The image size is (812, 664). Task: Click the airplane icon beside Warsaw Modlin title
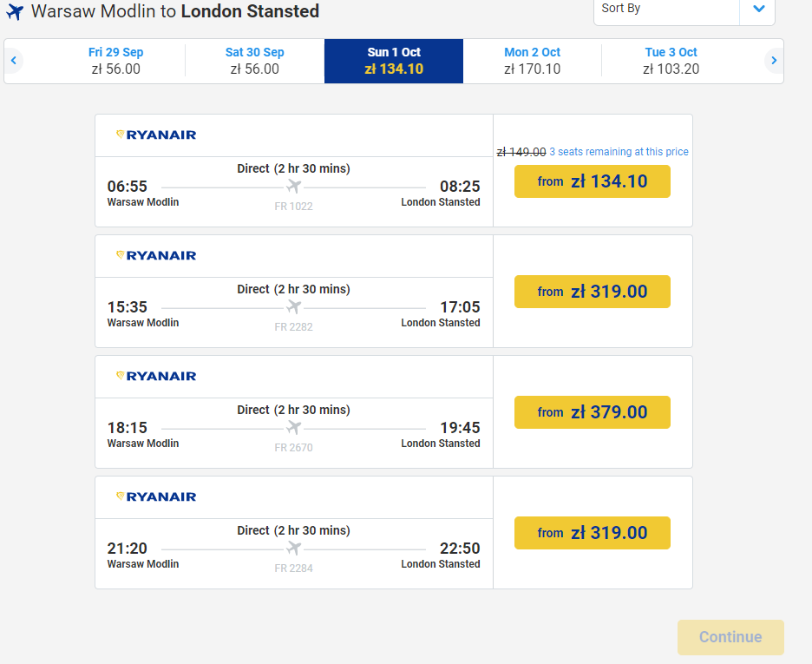15,12
